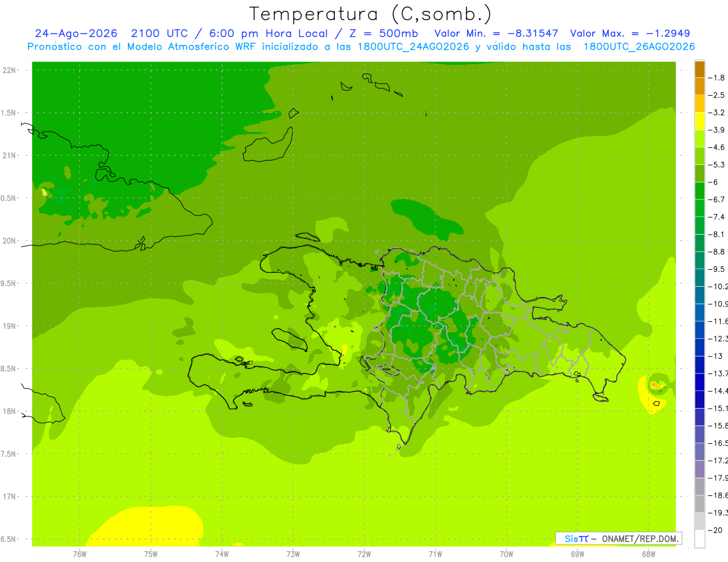Select the valid-until time '1800UTC_26AGO2026'
The height and width of the screenshot is (562, 728).
click(x=639, y=47)
